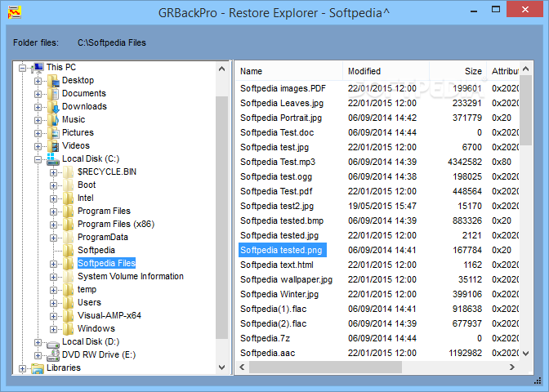
Task: Click the System Volume Information folder icon
Action: [69, 277]
